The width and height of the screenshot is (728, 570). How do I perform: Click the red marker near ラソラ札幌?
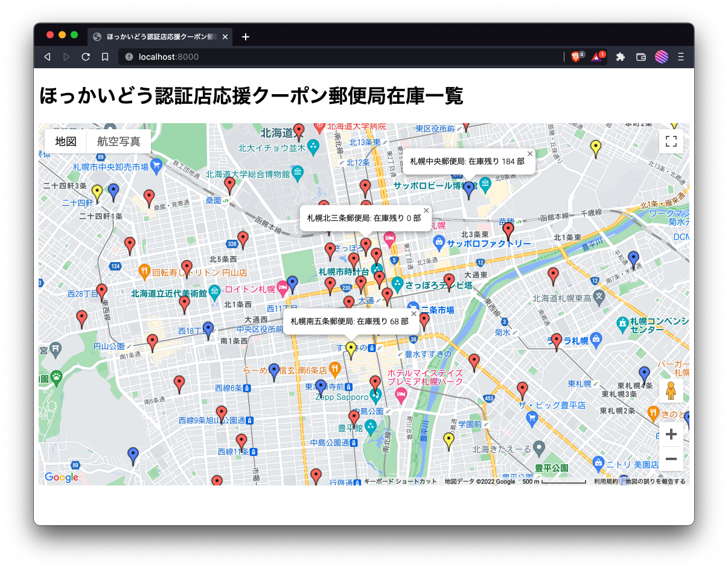tap(557, 342)
